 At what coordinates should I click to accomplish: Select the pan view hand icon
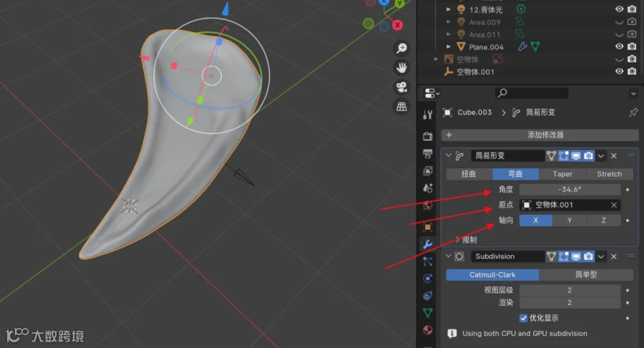point(401,68)
